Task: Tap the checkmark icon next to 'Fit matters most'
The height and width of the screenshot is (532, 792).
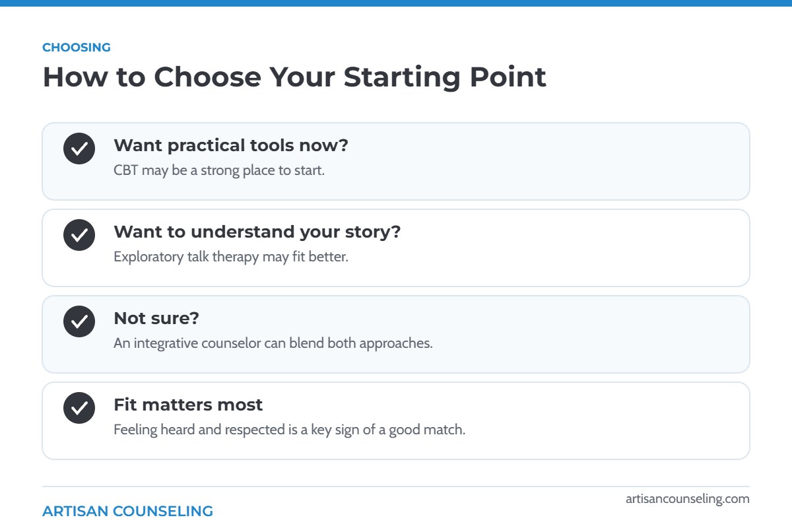Action: 79,408
